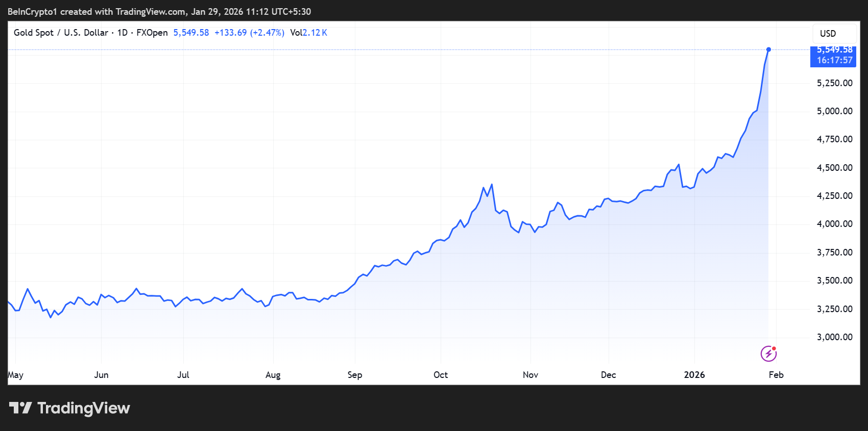Click the 1D interval label

[123, 33]
